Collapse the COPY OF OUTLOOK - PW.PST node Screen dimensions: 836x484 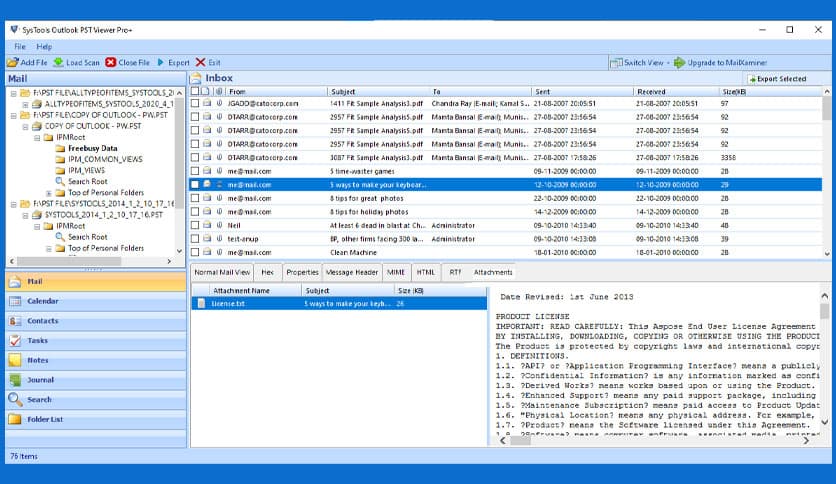click(25, 126)
